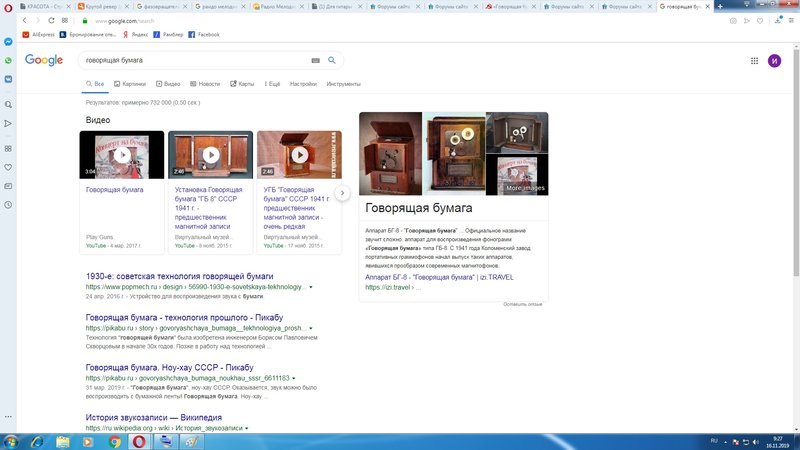Viewport: 800px width, 450px height.
Task: Expand first pikabu.ru result options arrow
Action: coord(311,328)
